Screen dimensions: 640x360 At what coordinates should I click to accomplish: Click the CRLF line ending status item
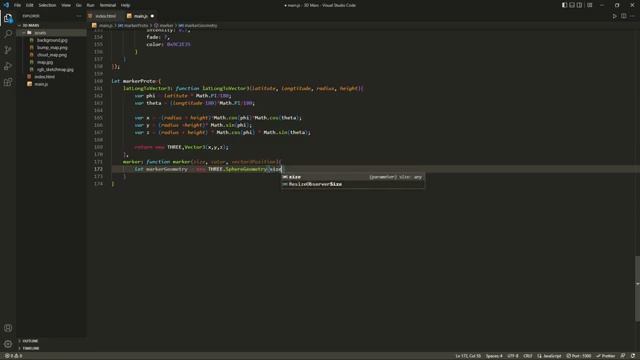pyautogui.click(x=528, y=356)
